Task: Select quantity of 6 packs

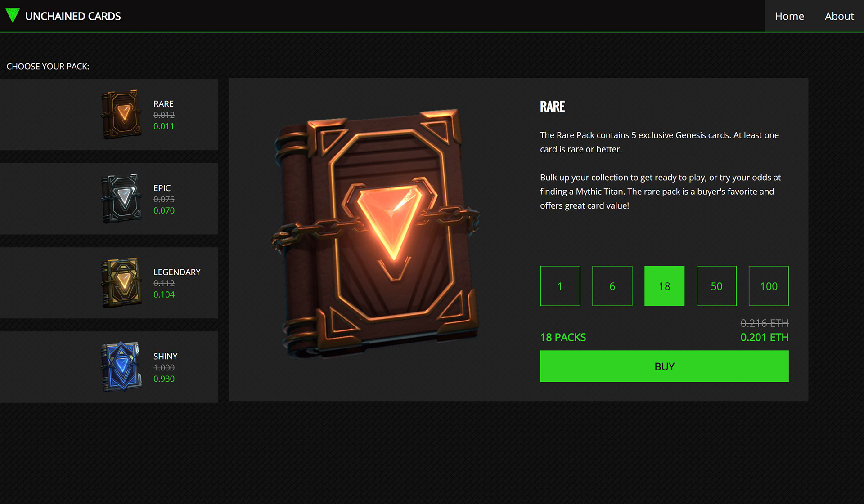Action: tap(612, 286)
